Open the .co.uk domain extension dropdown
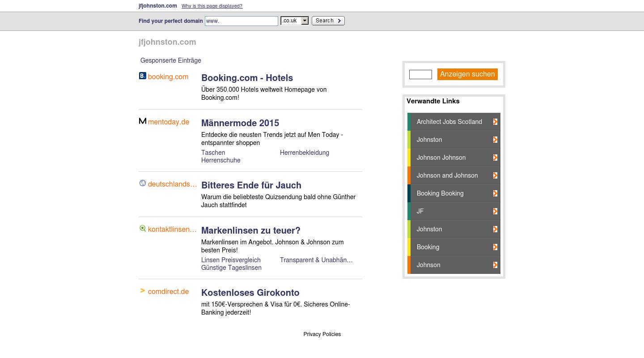Screen dimensions: 644x358 (x=295, y=21)
